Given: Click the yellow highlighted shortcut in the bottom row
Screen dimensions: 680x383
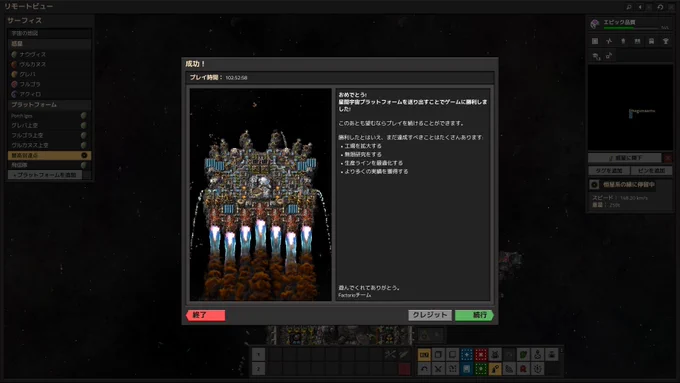Looking at the screenshot, I should [495, 369].
